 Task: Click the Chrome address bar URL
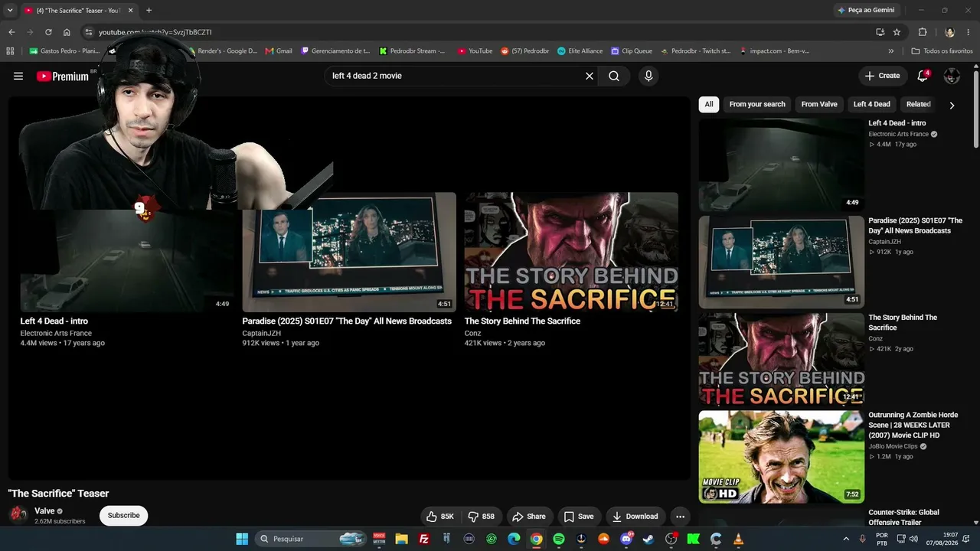[x=155, y=32]
